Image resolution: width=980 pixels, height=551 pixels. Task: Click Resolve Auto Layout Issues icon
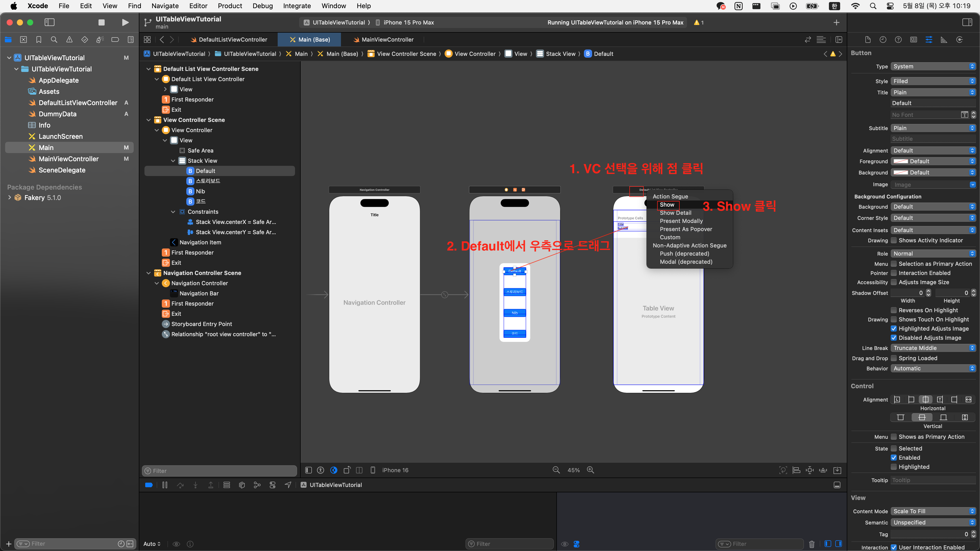823,470
